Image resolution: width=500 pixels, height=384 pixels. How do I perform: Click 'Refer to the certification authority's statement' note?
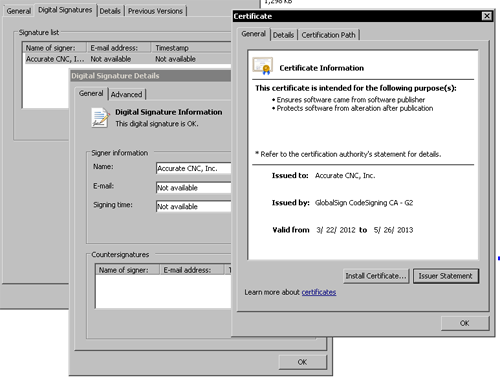point(348,154)
